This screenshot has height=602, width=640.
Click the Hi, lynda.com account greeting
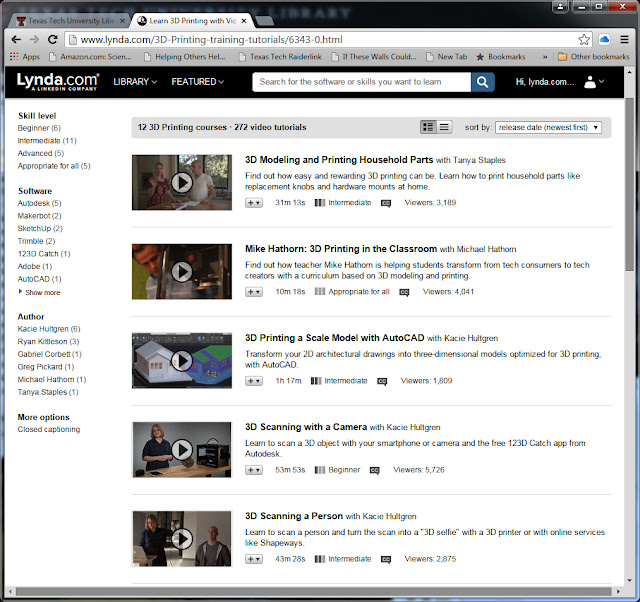(545, 82)
